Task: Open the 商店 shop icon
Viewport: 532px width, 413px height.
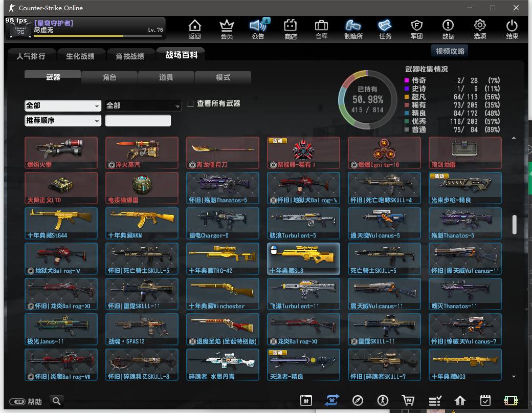Action: point(291,29)
